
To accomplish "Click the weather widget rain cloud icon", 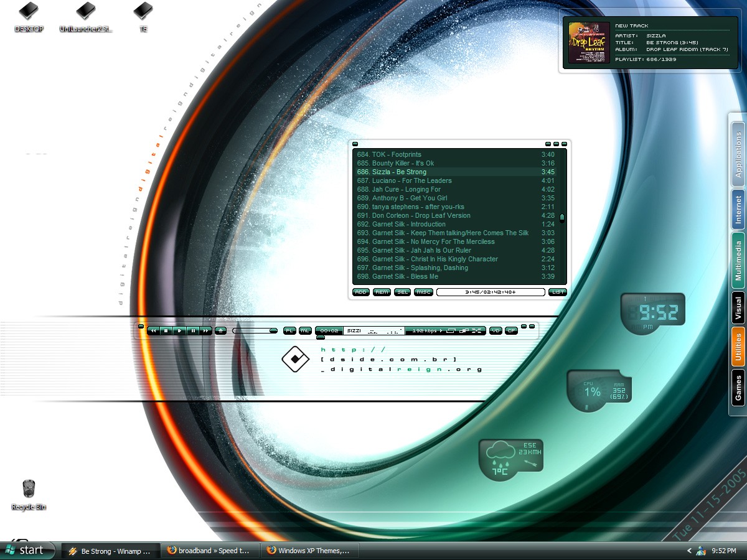I will [499, 455].
